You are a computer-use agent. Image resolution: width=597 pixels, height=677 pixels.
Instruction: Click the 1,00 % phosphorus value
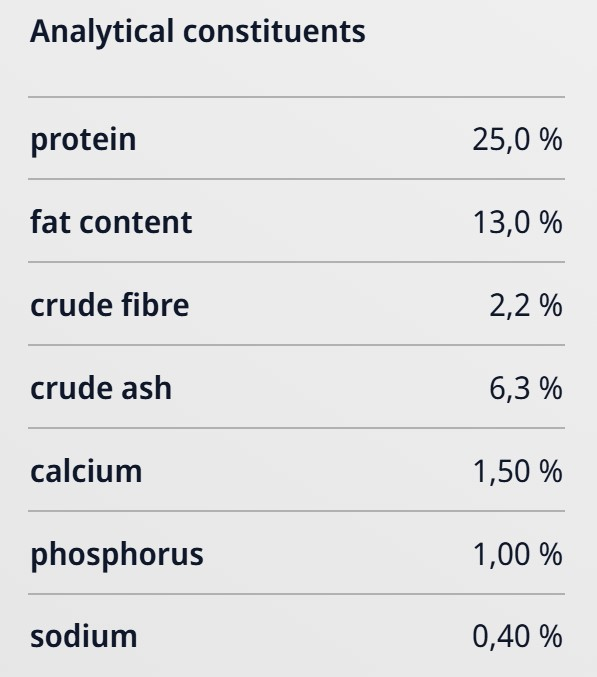click(x=518, y=554)
